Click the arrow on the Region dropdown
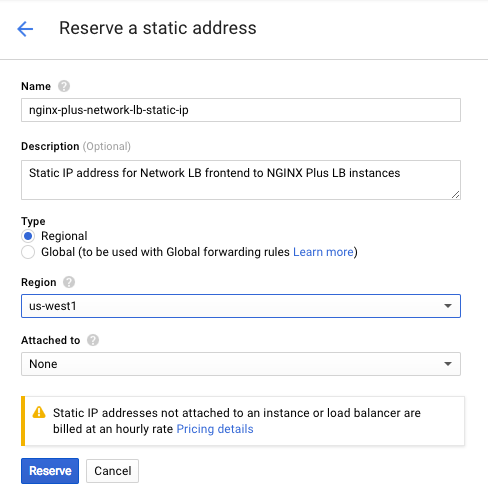This screenshot has height=496, width=488. click(x=448, y=306)
